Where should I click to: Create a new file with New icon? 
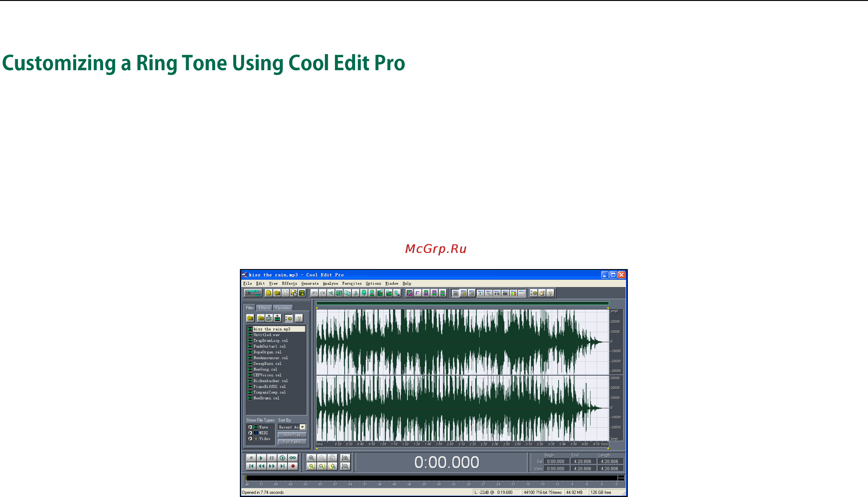[268, 293]
